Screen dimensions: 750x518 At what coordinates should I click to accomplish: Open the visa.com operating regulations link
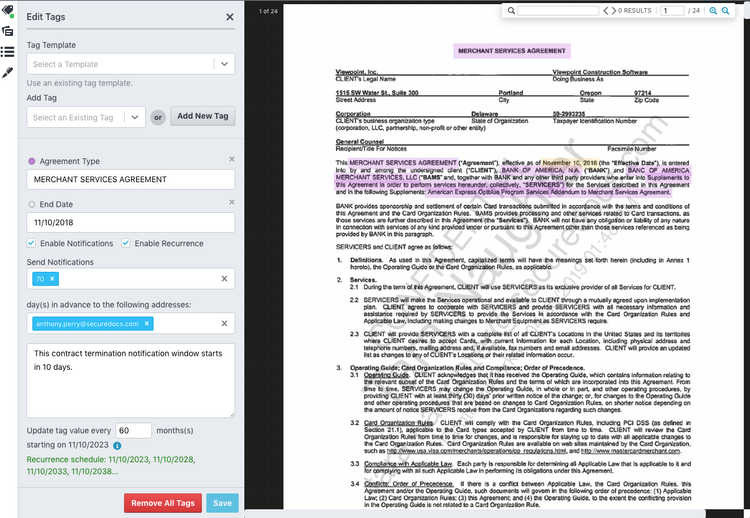coord(477,451)
